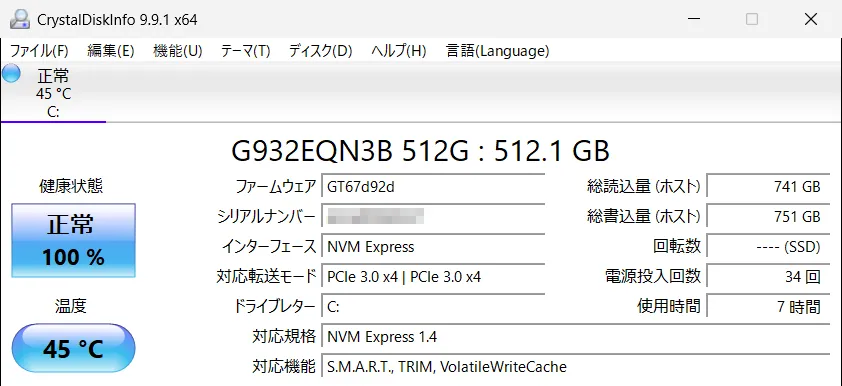
Task: Click the 正常 100 % health status button
Action: (74, 241)
